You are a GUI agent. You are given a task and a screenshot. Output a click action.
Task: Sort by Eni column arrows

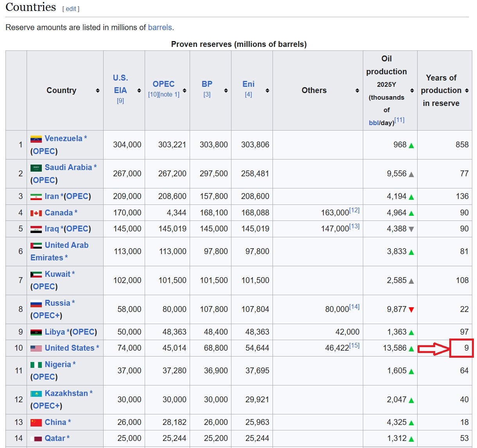267,90
